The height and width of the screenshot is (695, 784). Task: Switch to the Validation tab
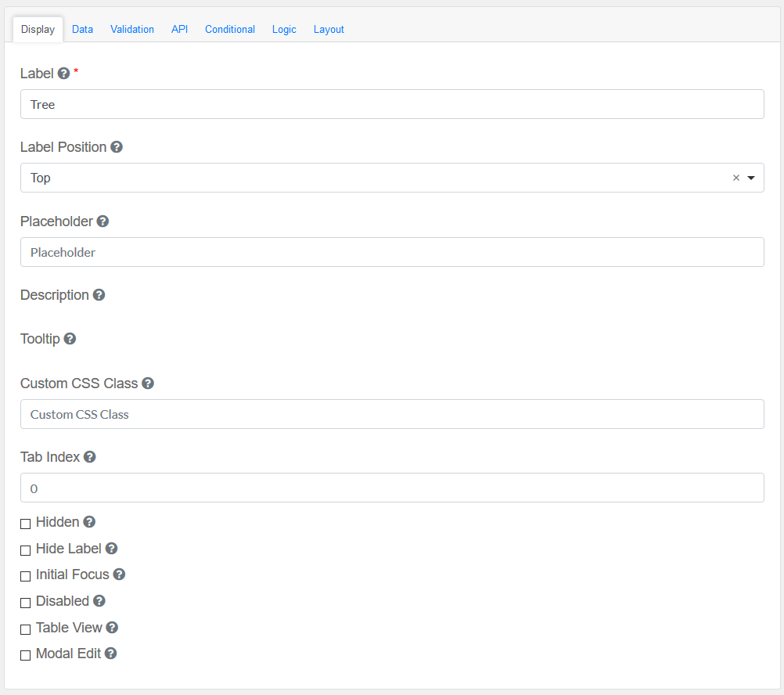point(132,29)
